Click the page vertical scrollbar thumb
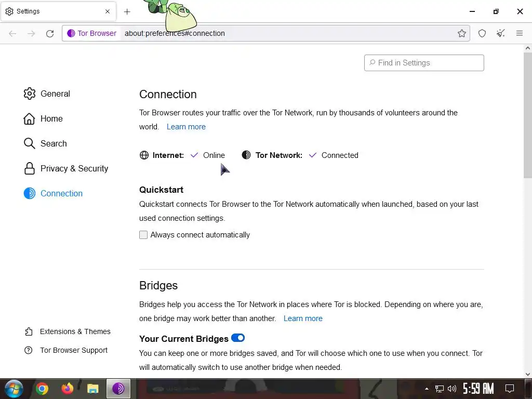The height and width of the screenshot is (399, 532). [528, 115]
